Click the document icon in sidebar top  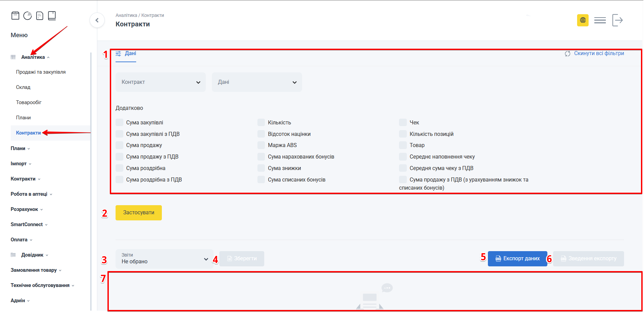point(40,16)
